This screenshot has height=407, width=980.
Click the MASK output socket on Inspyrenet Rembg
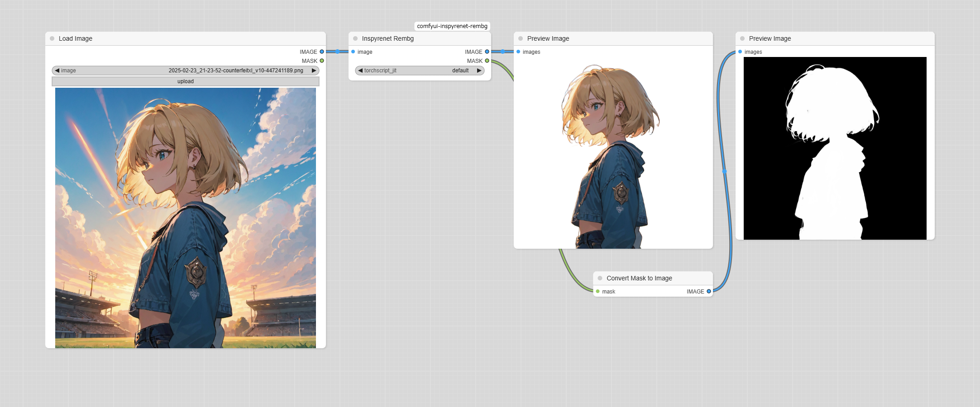(487, 61)
